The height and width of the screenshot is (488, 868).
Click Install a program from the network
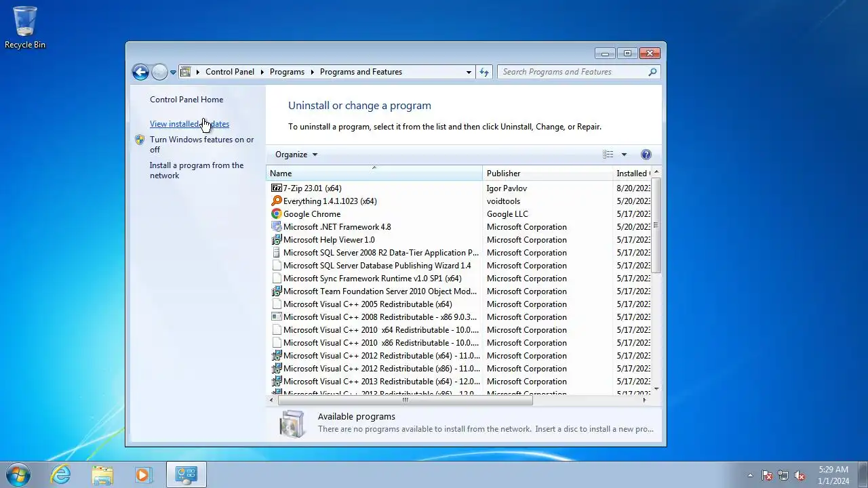197,170
